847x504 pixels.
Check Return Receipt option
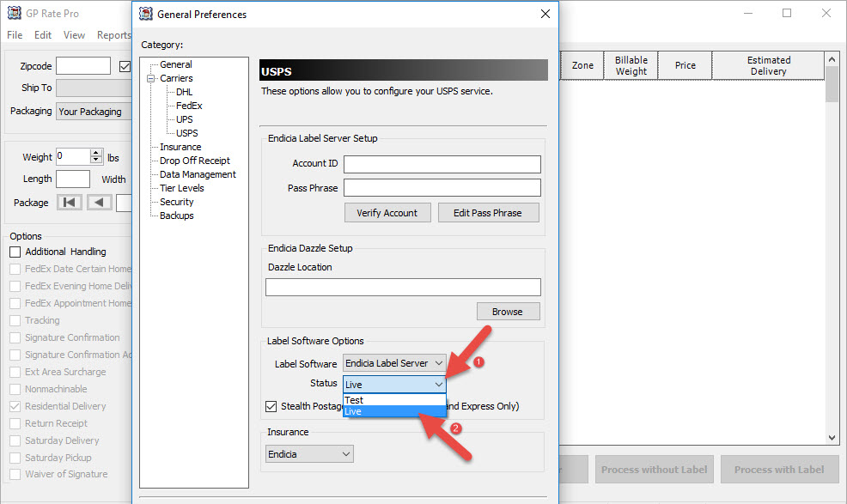15,423
